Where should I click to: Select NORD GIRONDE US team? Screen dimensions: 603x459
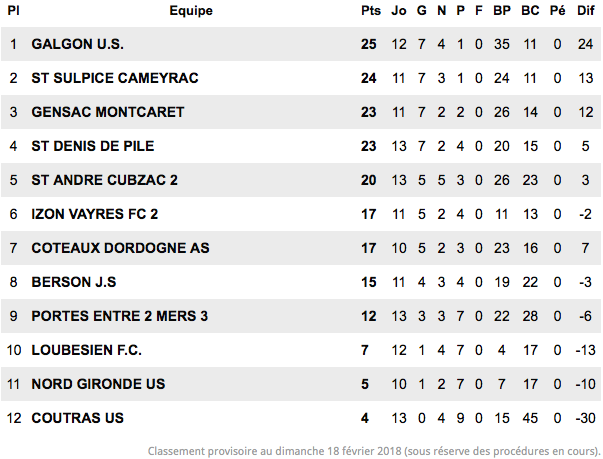click(x=98, y=384)
